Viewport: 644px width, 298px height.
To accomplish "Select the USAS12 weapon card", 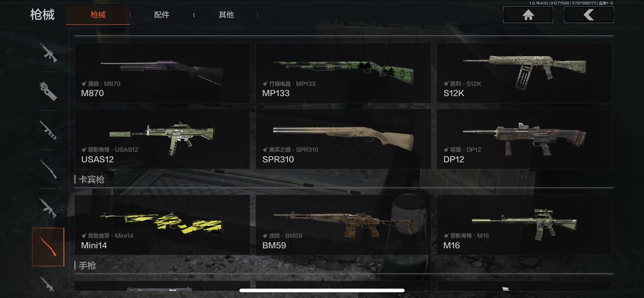I will (162, 139).
